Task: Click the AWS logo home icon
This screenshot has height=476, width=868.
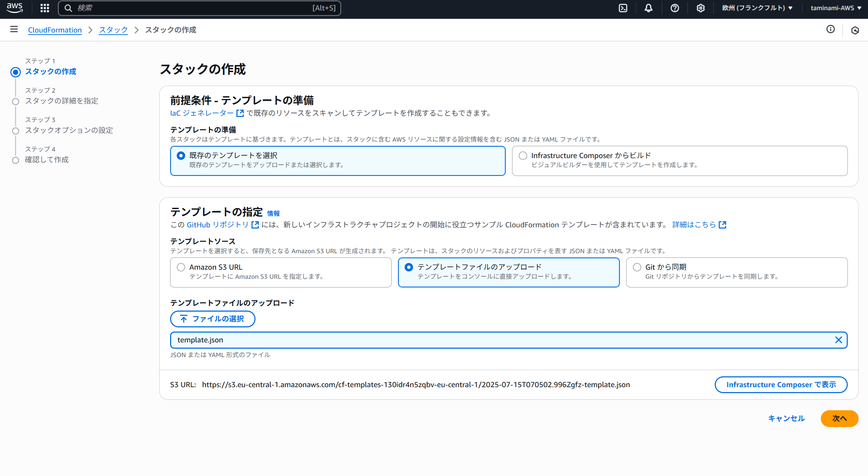Action: click(x=14, y=8)
